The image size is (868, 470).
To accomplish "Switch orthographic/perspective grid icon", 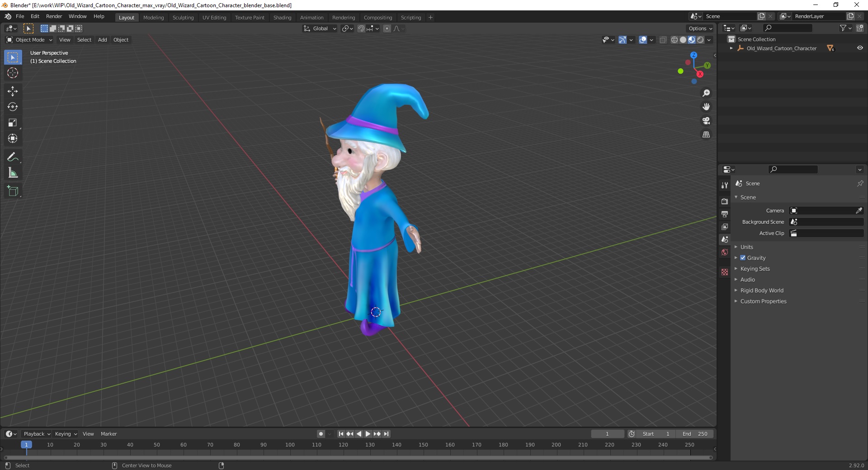I will coord(706,135).
